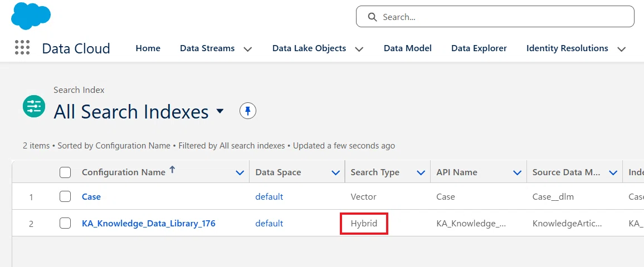Open the Data Streams tab
Image resolution: width=644 pixels, height=267 pixels.
207,48
